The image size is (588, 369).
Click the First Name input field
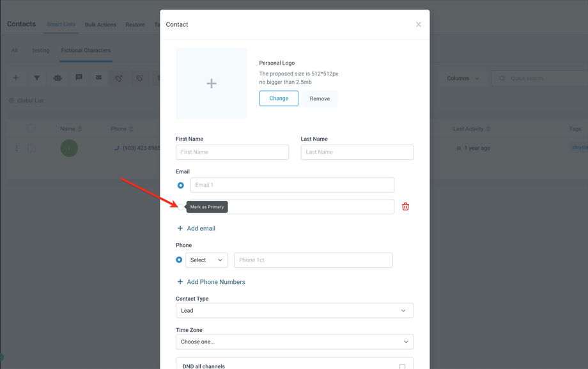(x=232, y=152)
